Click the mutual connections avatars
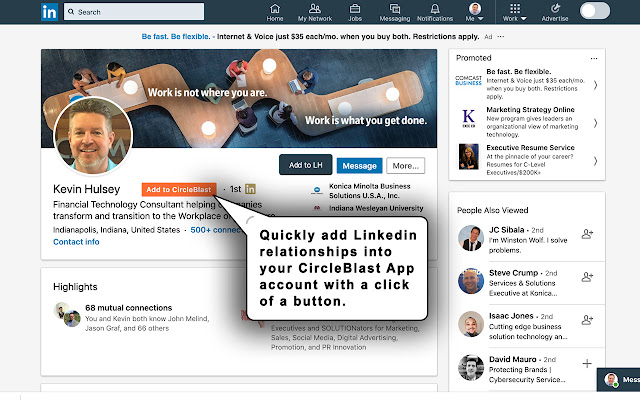Screen dimensions: 640x400 (x=67, y=314)
